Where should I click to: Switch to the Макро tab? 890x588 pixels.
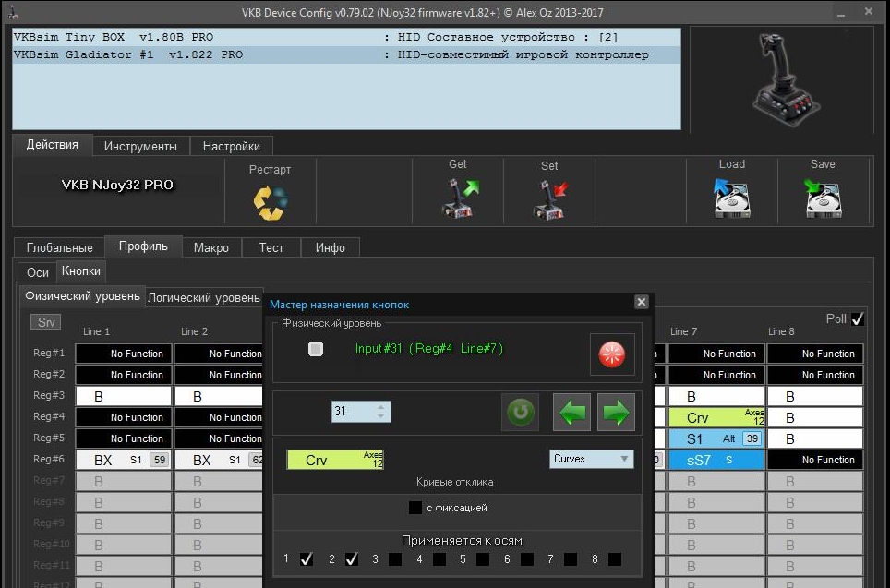pyautogui.click(x=211, y=247)
